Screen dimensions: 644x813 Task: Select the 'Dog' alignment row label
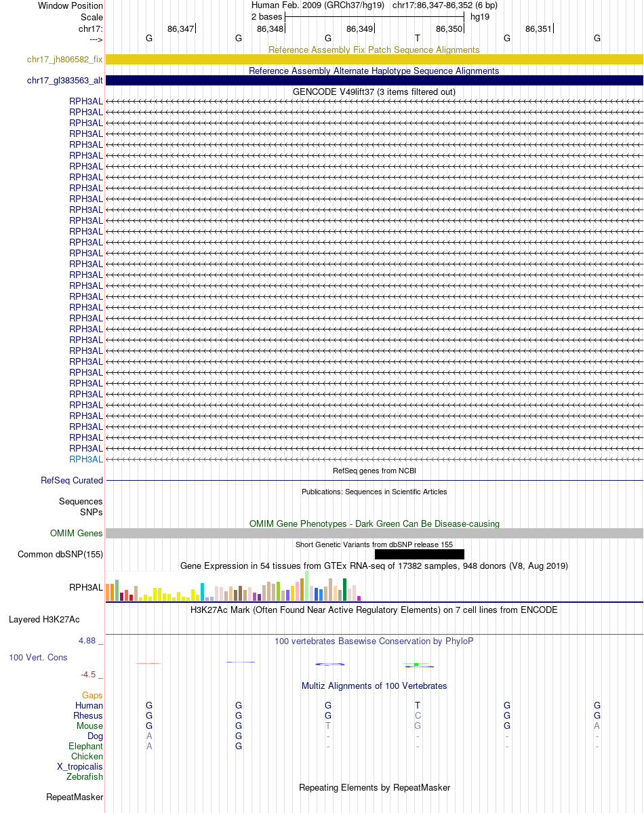click(96, 736)
